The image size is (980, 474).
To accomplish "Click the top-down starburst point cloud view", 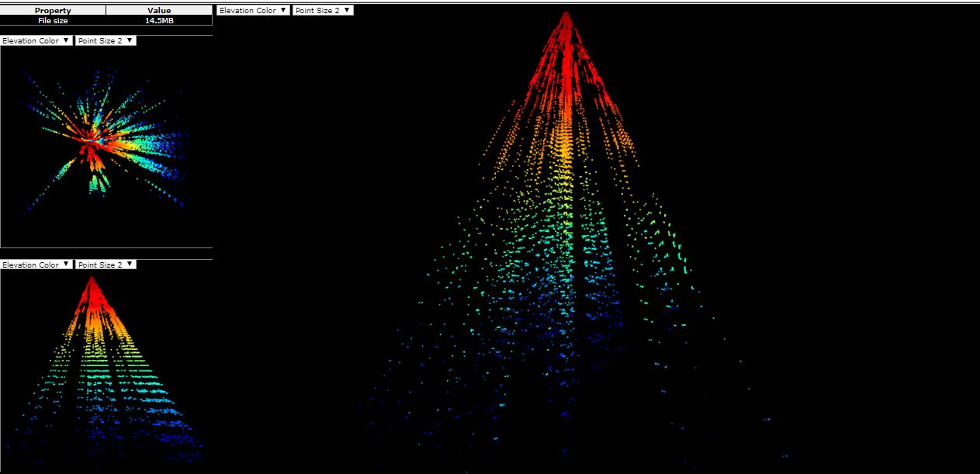I will pos(106,147).
